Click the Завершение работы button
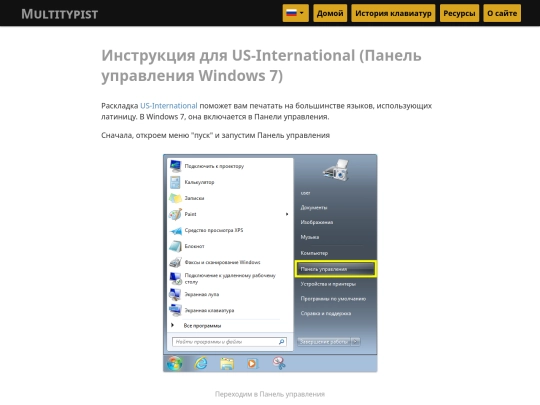 pyautogui.click(x=324, y=342)
